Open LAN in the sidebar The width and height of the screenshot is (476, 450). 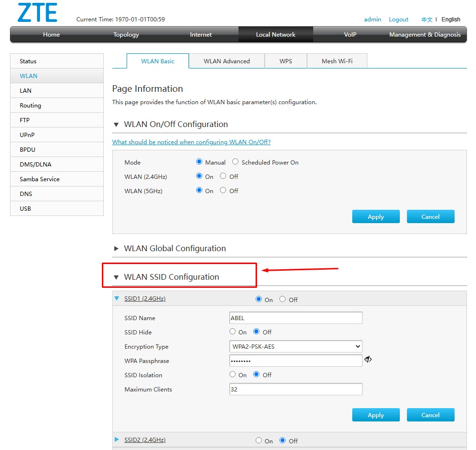click(x=57, y=90)
